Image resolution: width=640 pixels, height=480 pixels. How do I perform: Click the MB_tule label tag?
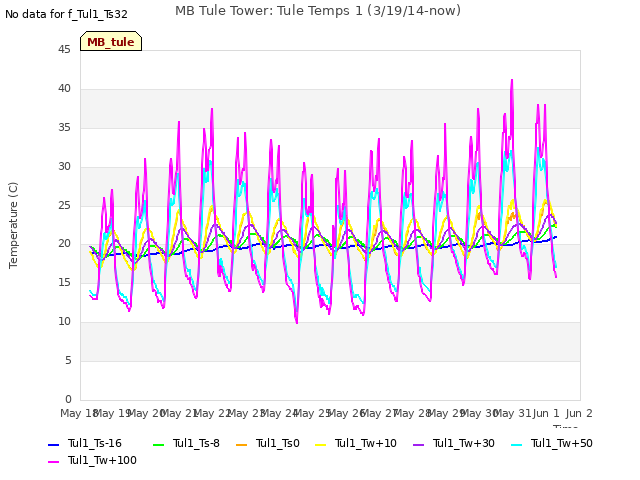tap(111, 41)
